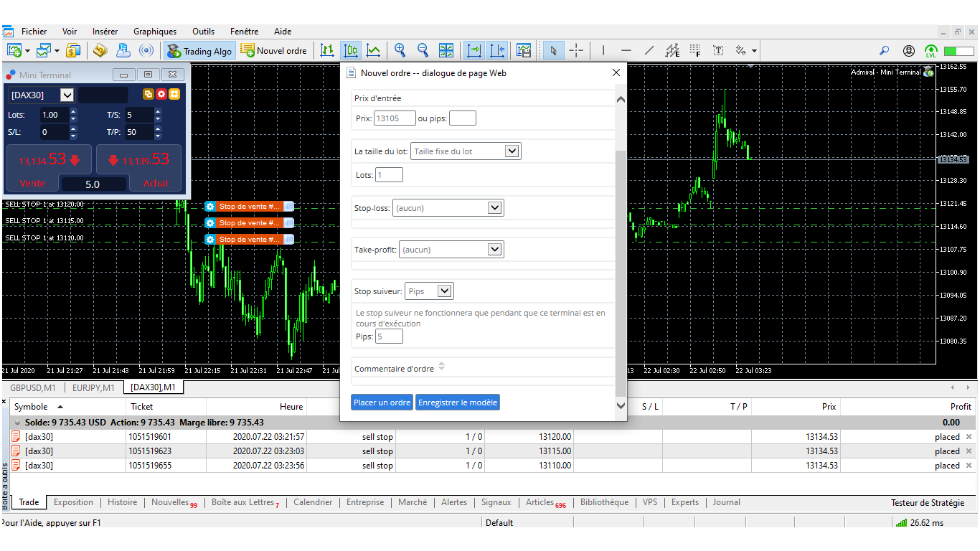Click scroll-down arrow in order dialog
This screenshot has height=551, width=980.
(621, 406)
